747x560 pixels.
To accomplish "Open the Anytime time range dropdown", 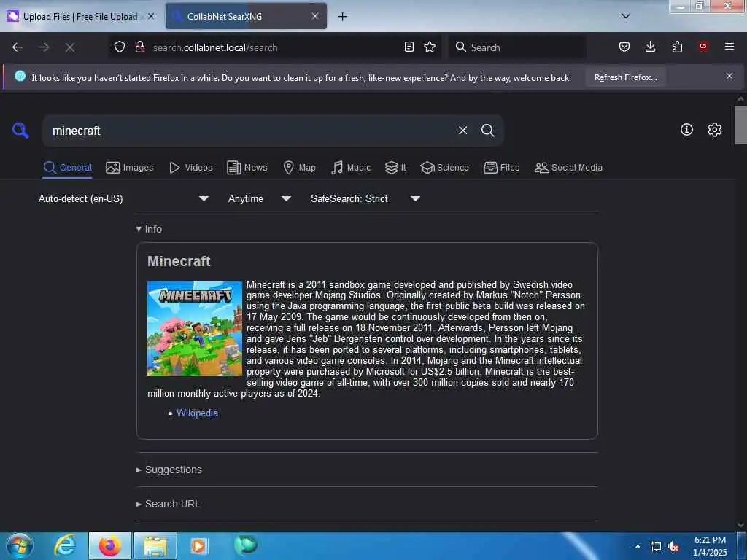I will point(259,198).
